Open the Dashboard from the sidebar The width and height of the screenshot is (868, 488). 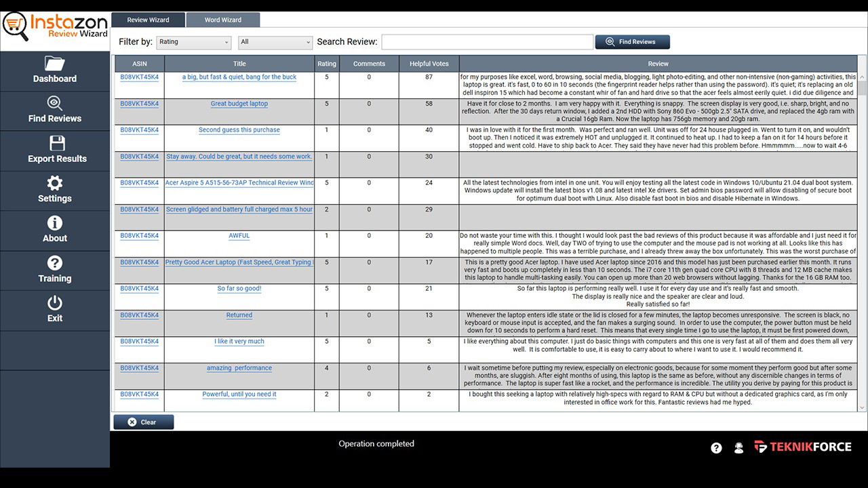tap(55, 71)
